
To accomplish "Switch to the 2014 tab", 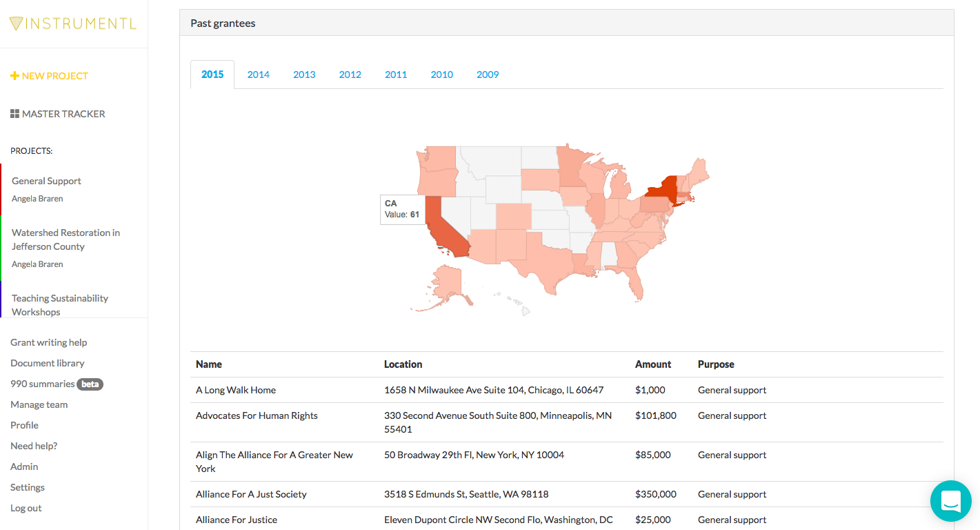I will 258,75.
